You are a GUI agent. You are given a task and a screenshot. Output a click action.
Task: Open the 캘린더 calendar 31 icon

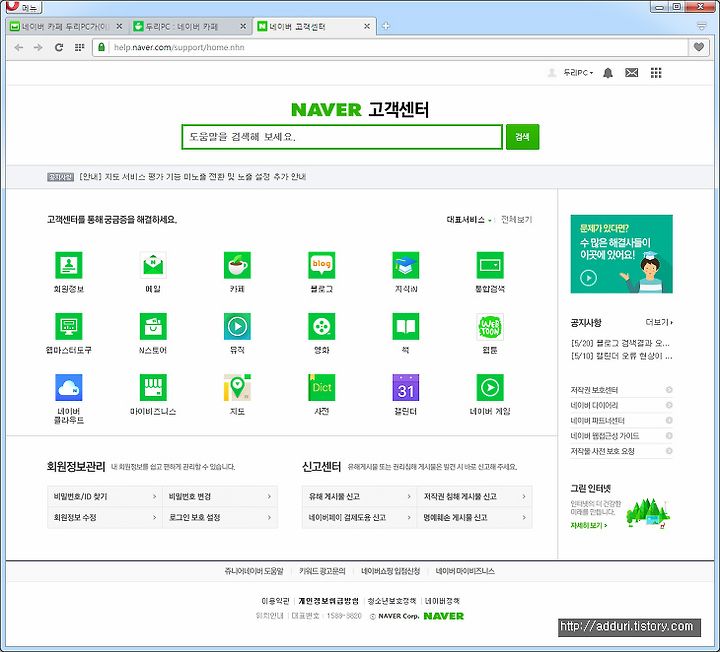406,388
